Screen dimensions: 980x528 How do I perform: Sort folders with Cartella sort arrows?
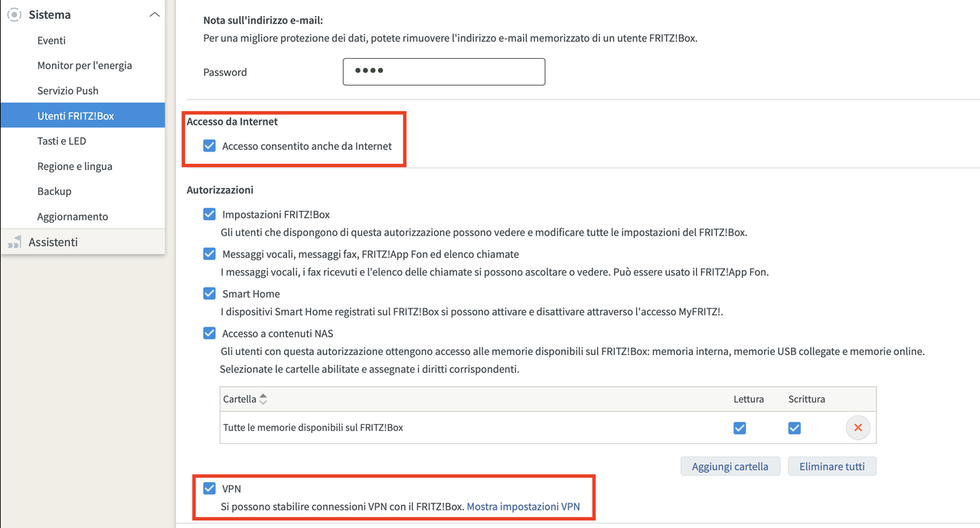[x=263, y=399]
